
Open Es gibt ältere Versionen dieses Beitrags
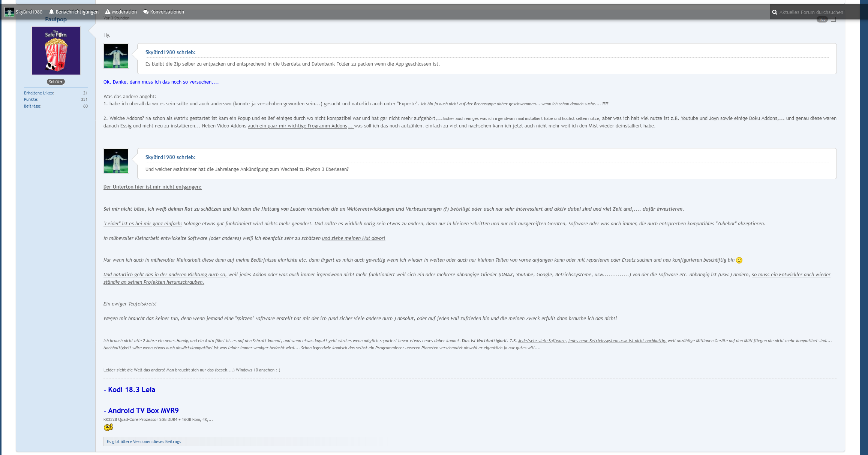coord(144,442)
